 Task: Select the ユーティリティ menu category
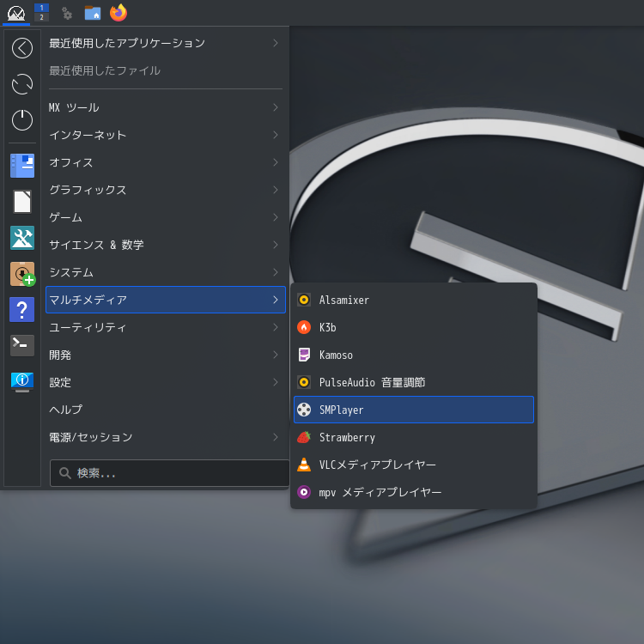(166, 327)
